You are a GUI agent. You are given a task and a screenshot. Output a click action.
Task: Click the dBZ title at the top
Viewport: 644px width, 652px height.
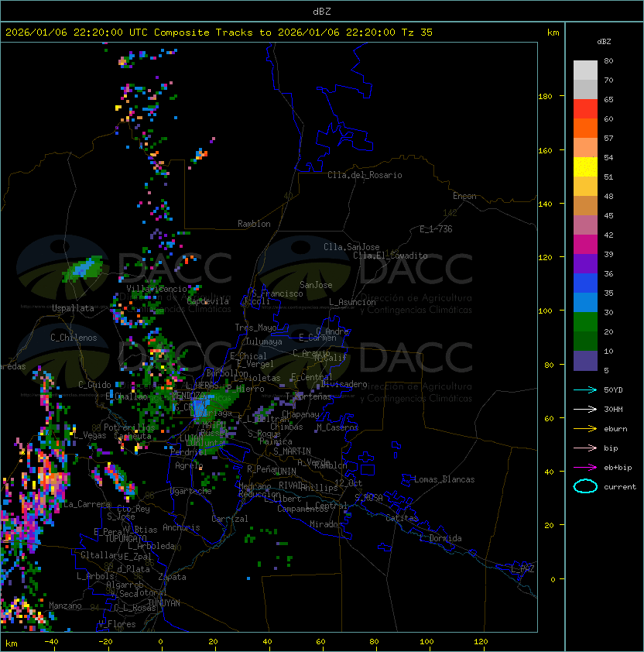pos(322,12)
